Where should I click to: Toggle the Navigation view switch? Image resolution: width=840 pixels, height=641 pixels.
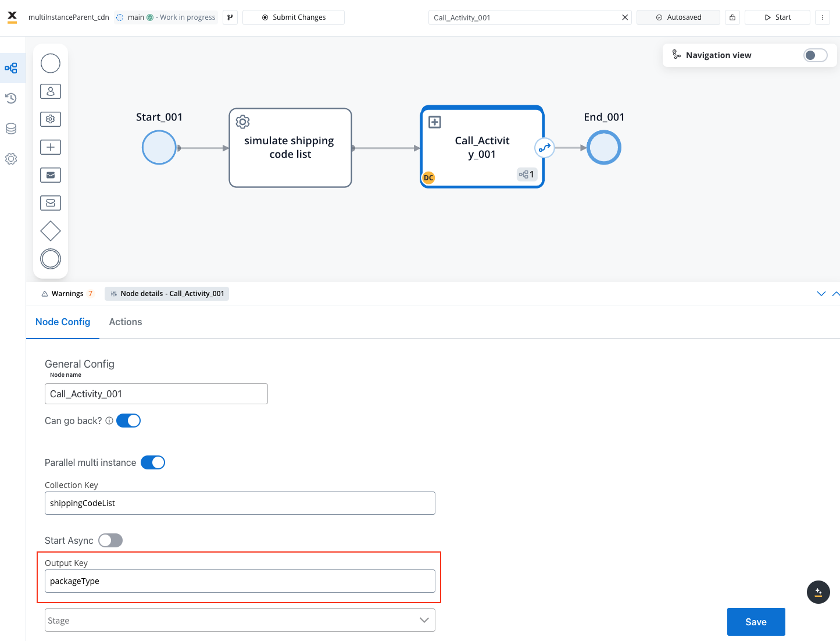815,55
